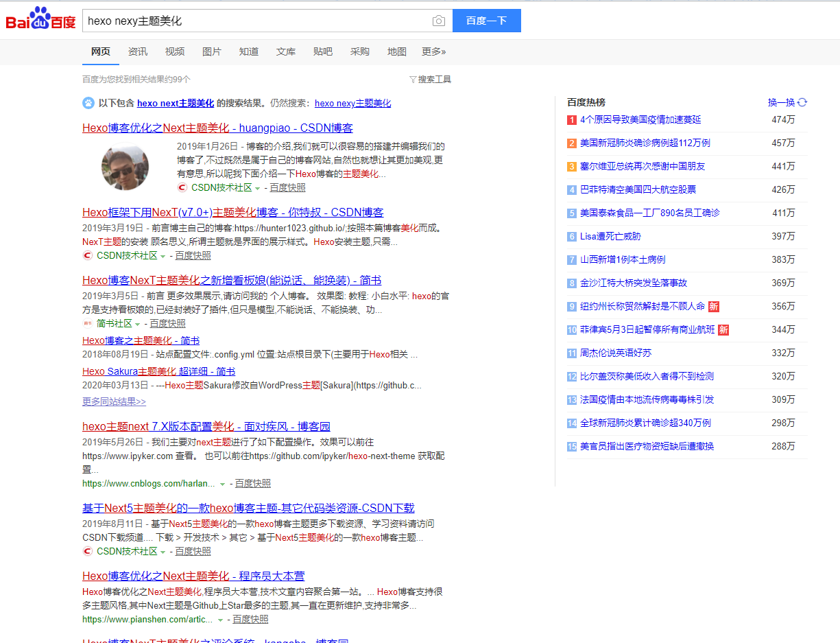Click the refresh icon beside 换一换
840x643 pixels.
[x=802, y=102]
